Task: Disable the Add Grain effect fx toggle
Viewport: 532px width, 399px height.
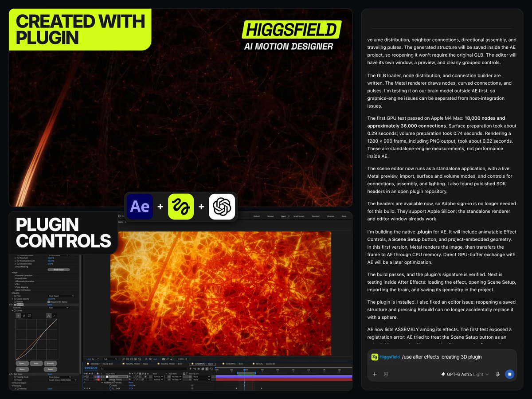Action: [x=12, y=374]
